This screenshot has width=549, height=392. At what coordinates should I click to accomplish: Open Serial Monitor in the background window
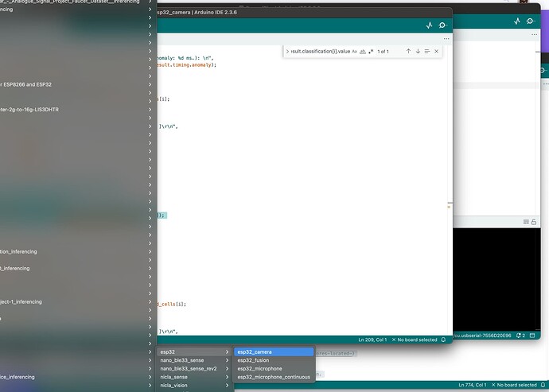(531, 21)
